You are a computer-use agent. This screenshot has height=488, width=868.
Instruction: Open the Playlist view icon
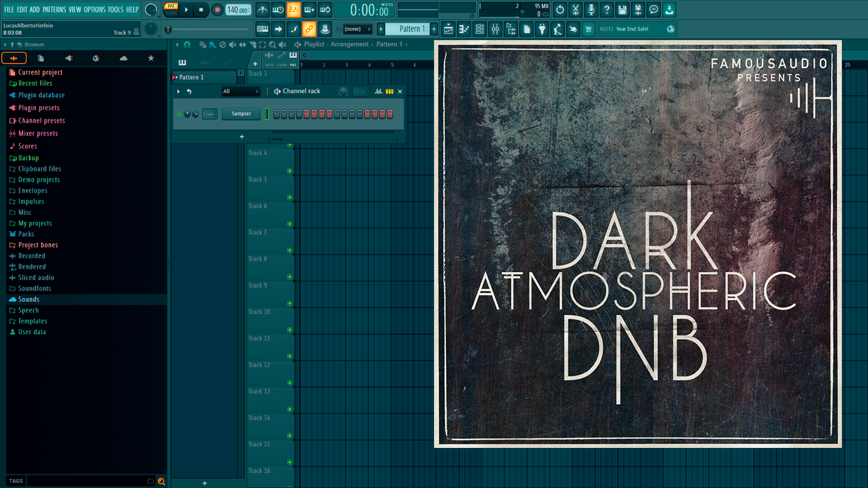449,29
